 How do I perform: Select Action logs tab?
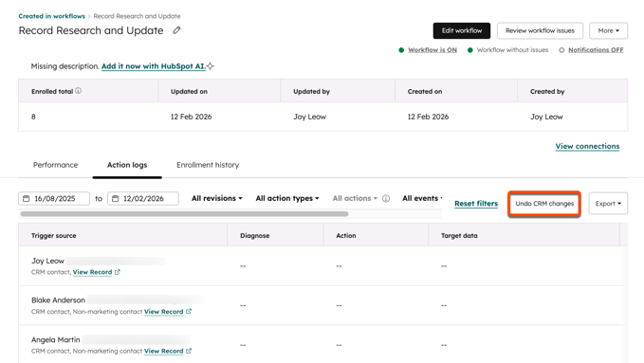click(127, 165)
